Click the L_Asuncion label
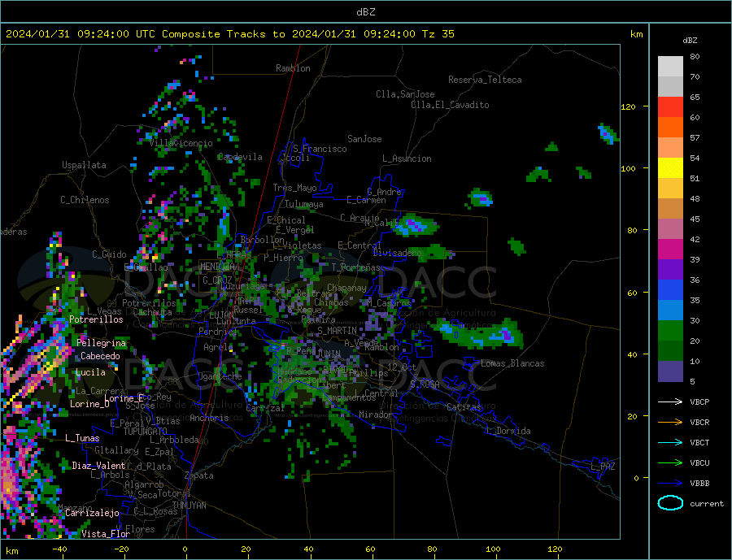 click(x=407, y=158)
